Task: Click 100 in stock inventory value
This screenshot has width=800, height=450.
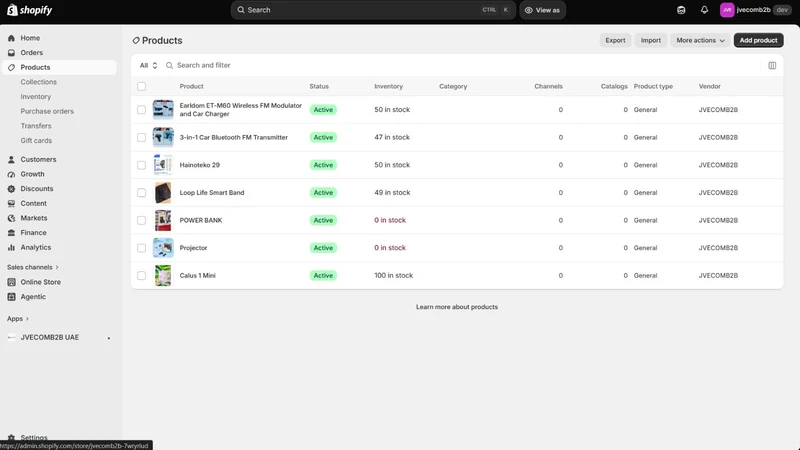Action: [393, 276]
